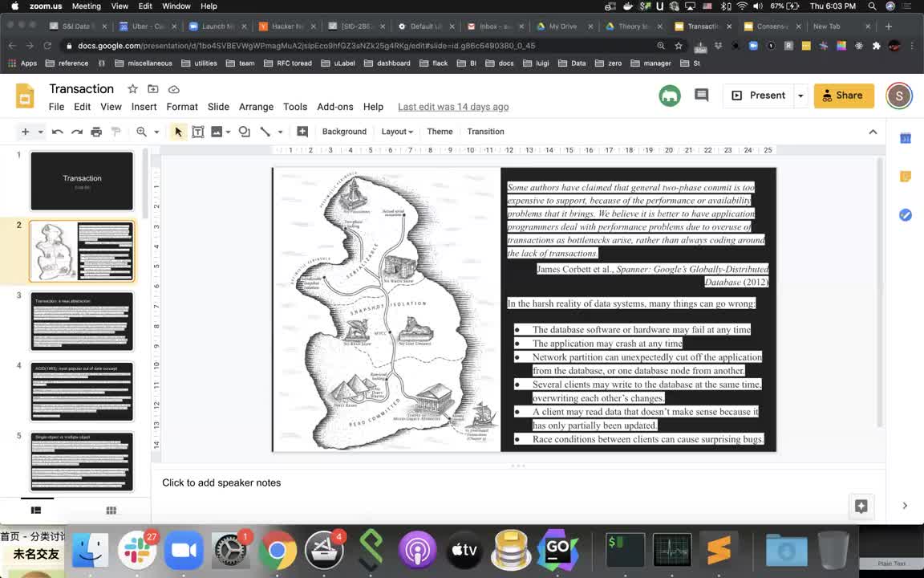Image resolution: width=924 pixels, height=578 pixels.
Task: Switch to filmstrip view icon
Action: click(x=36, y=511)
